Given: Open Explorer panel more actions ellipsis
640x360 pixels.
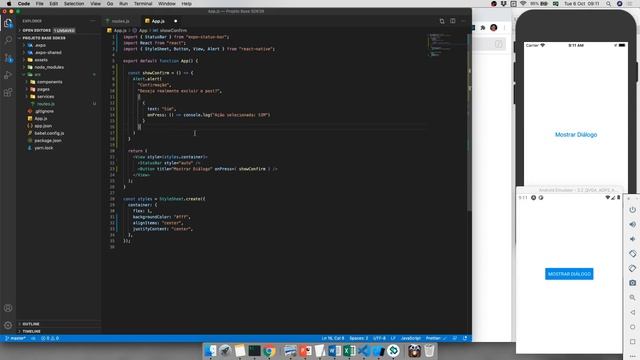Looking at the screenshot, I should [93, 21].
